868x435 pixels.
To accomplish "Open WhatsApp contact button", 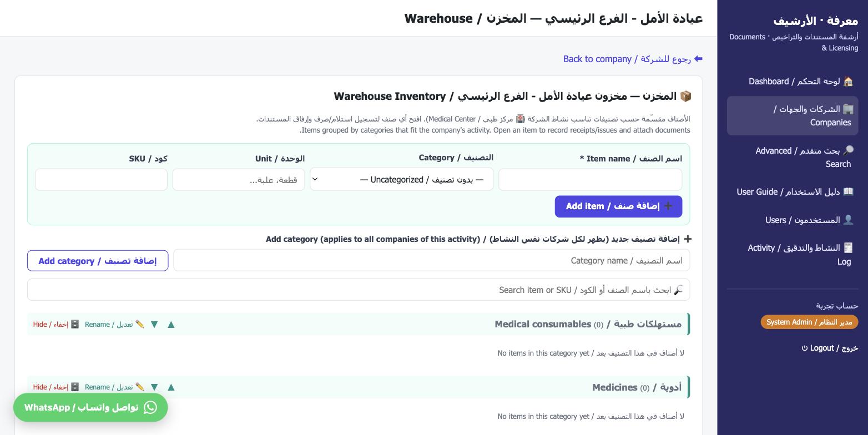I will tap(90, 407).
